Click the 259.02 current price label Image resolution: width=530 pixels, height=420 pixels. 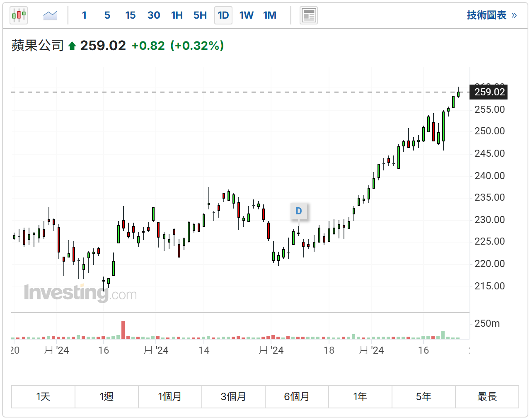click(489, 92)
